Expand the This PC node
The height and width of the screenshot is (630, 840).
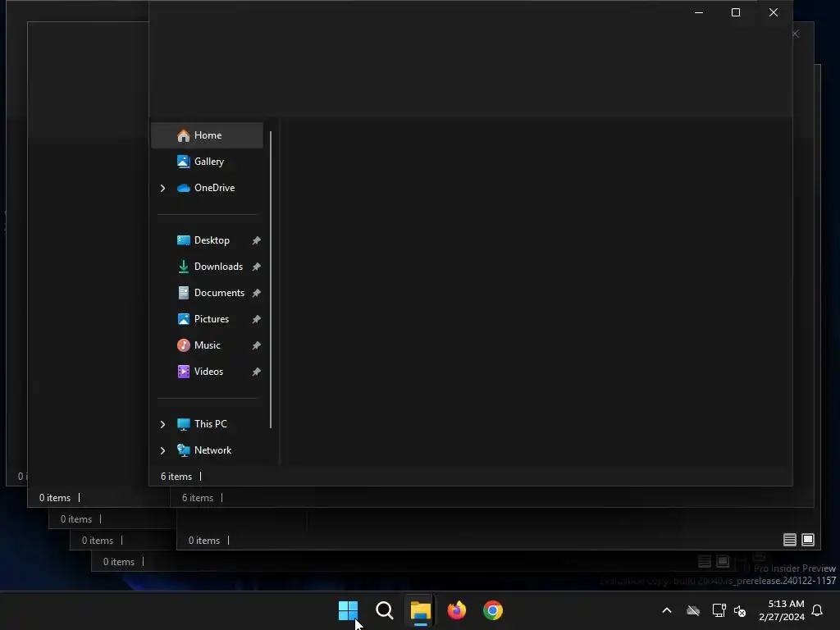(x=163, y=424)
